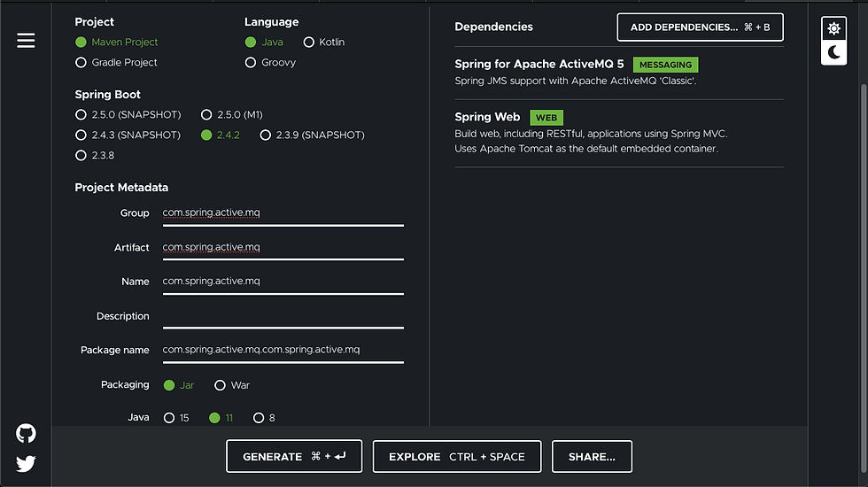Focus the empty Description field

click(283, 317)
